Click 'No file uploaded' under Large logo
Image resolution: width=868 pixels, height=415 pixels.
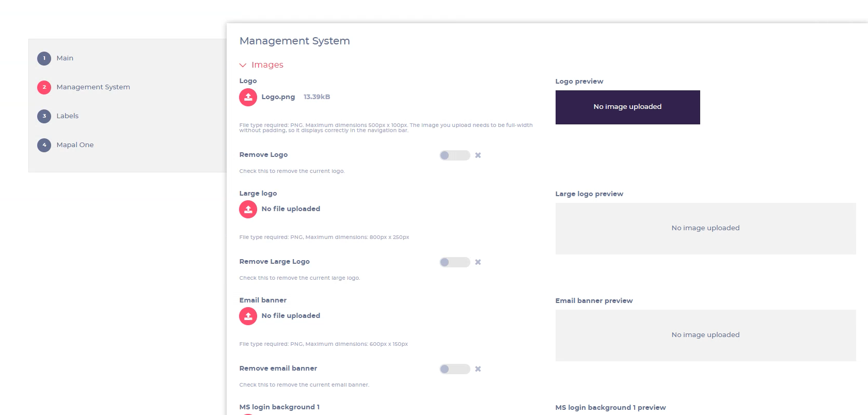coord(291,209)
